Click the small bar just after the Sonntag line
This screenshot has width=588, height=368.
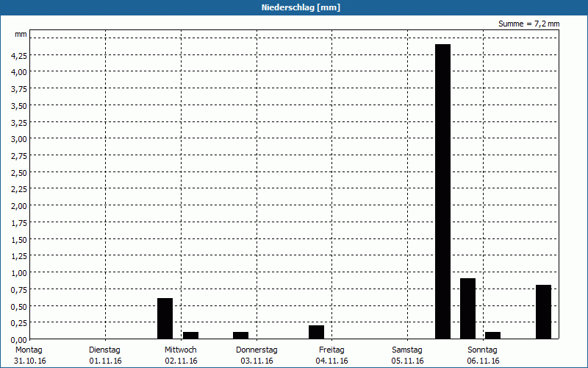pyautogui.click(x=492, y=336)
